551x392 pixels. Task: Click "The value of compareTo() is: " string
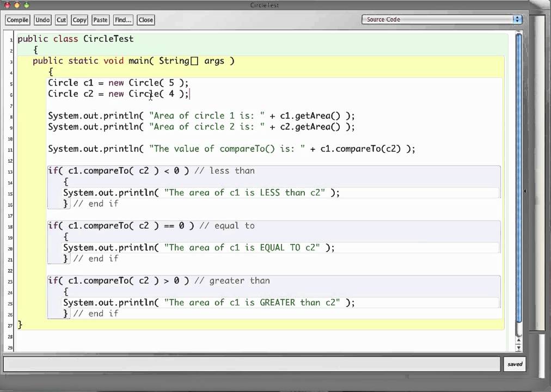227,149
